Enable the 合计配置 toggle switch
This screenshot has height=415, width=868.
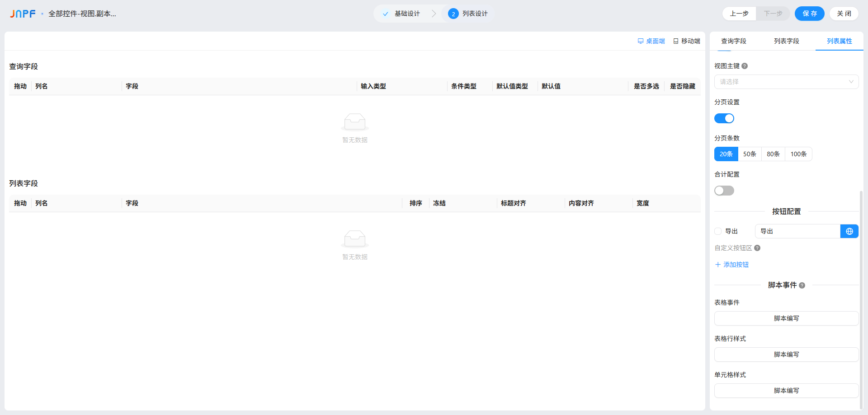724,191
